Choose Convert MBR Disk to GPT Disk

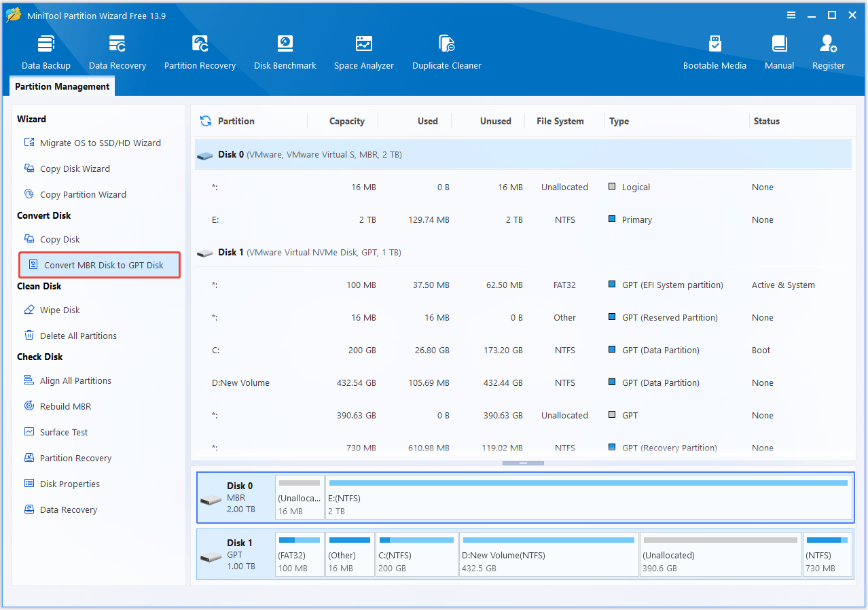(100, 265)
